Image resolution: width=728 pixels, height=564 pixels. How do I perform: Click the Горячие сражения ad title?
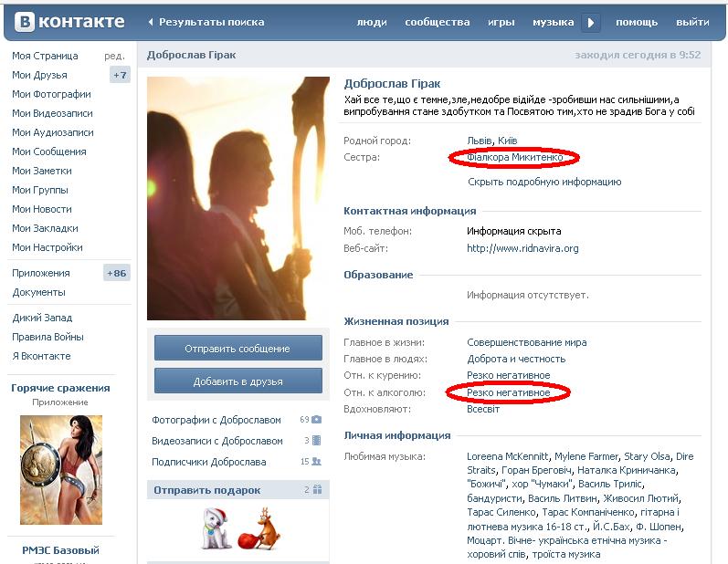click(60, 388)
